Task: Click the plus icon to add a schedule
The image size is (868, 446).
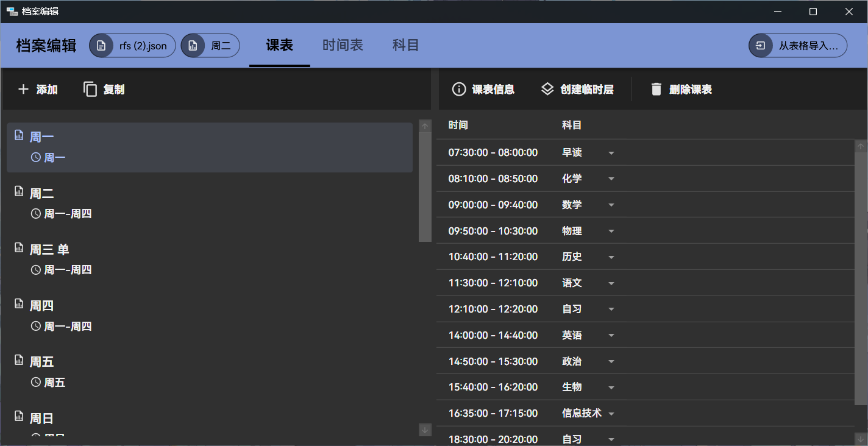Action: tap(23, 90)
